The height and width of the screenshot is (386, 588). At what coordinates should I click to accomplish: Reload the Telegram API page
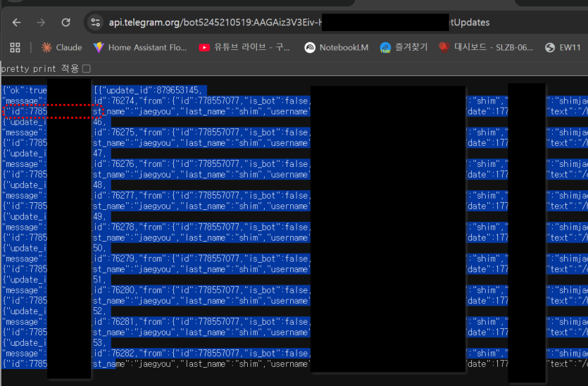point(66,23)
